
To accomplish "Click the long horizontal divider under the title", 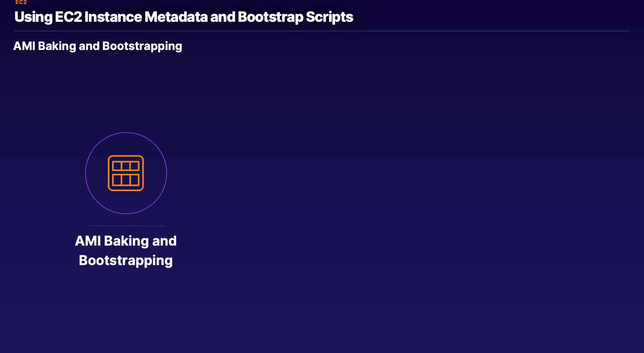I will [322, 31].
